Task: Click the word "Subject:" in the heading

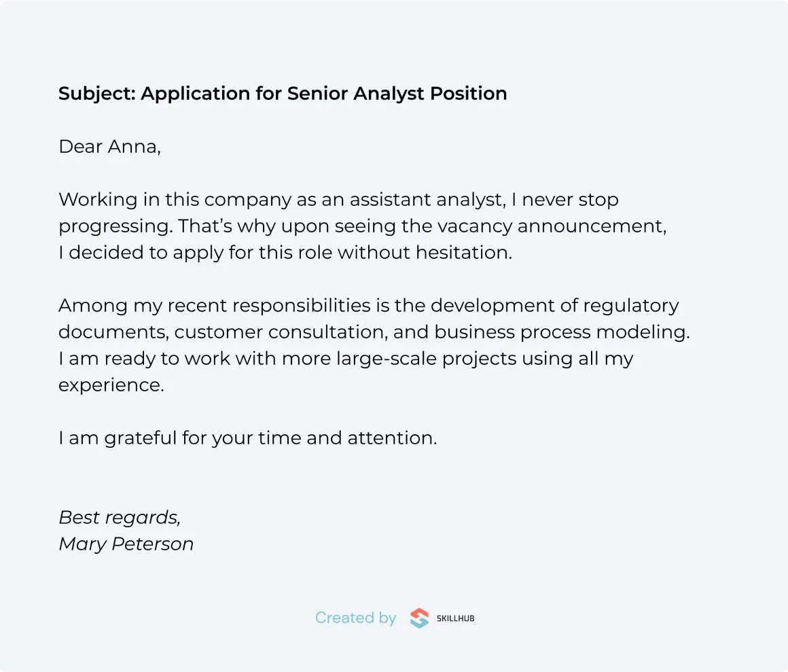Action: coord(96,94)
